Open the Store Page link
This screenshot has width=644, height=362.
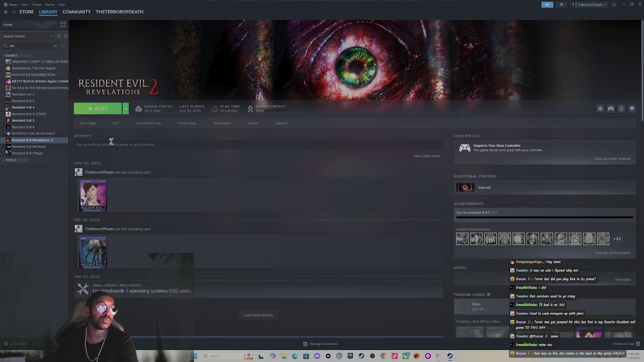[88, 123]
